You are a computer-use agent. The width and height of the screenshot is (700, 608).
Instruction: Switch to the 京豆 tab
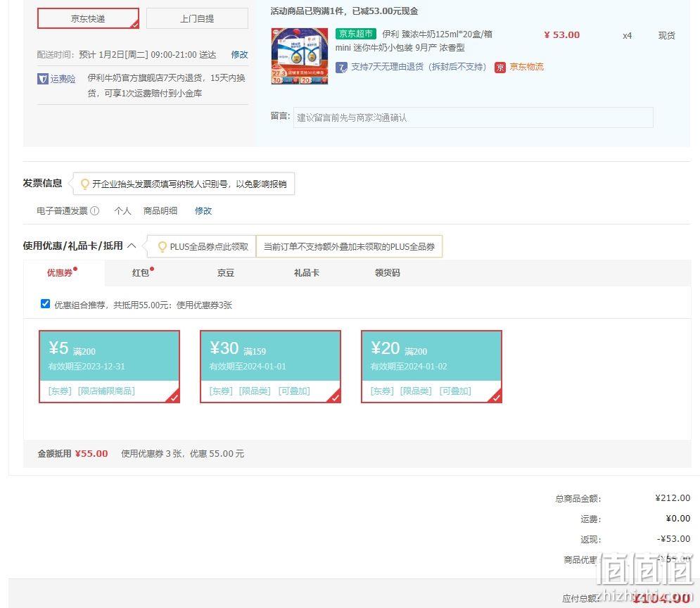point(225,273)
